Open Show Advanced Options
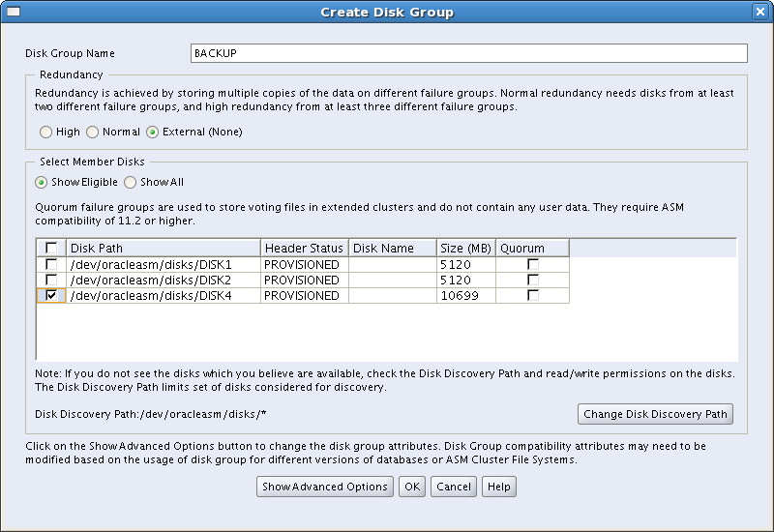The width and height of the screenshot is (774, 532). [325, 487]
